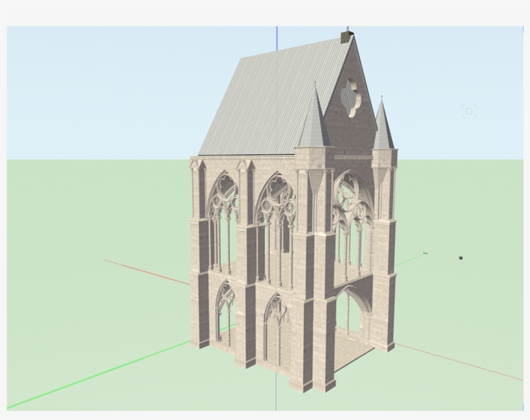The image size is (530, 420).
Task: Select the conical spire on the far right tower
Action: pos(383,126)
